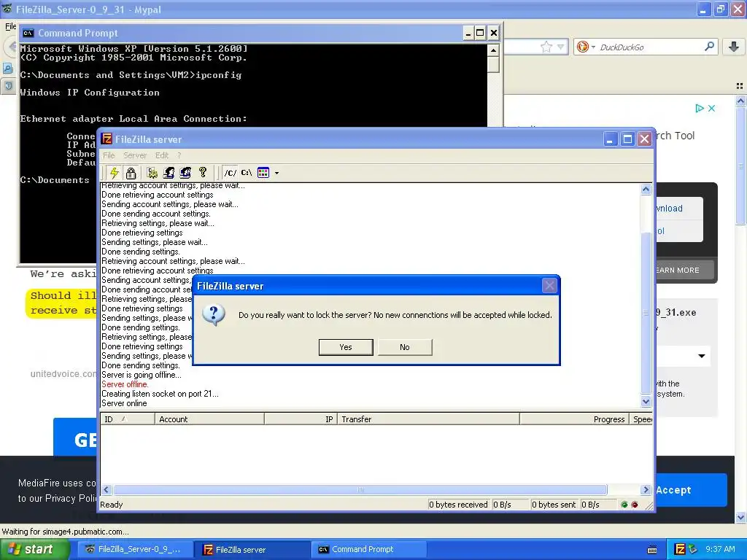The image size is (747, 560).
Task: Open the ? help menu in FileZilla server
Action: coord(179,155)
